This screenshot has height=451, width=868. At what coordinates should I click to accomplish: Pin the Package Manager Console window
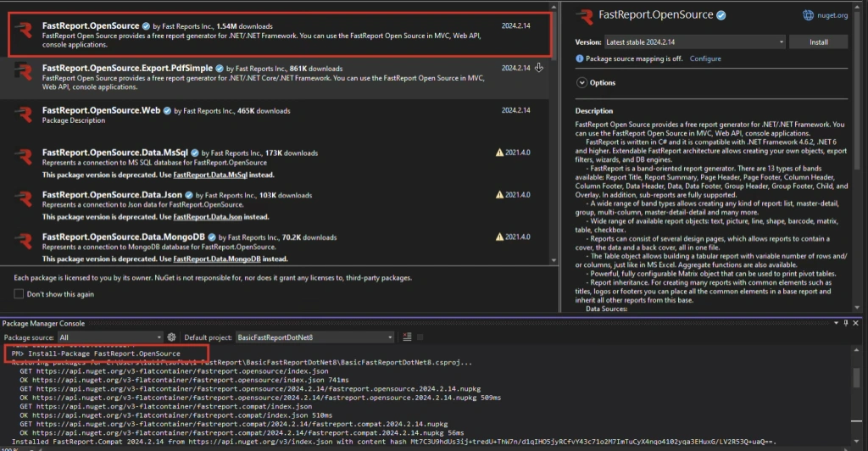tap(845, 323)
